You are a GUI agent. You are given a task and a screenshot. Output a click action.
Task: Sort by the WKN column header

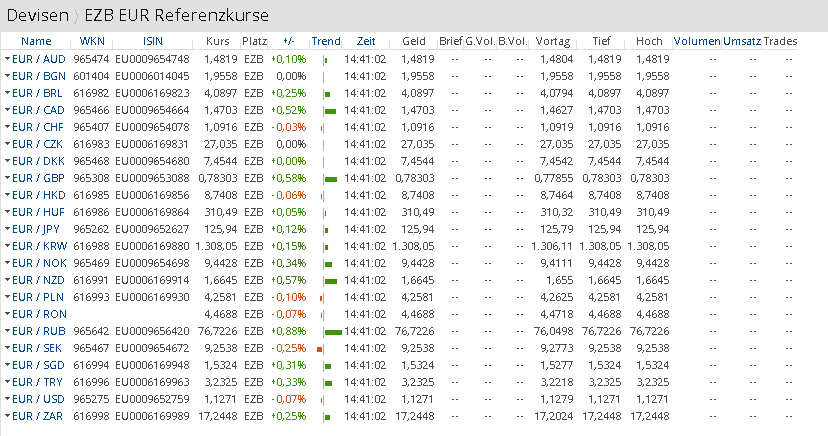tap(91, 41)
